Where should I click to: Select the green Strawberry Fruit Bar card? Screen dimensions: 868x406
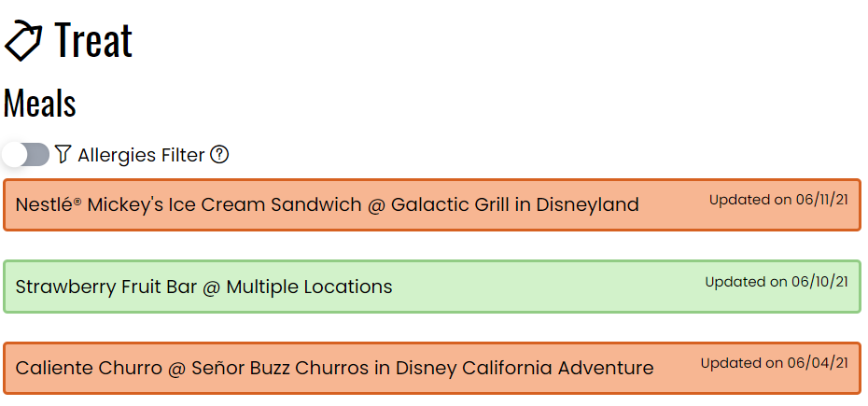tap(432, 287)
